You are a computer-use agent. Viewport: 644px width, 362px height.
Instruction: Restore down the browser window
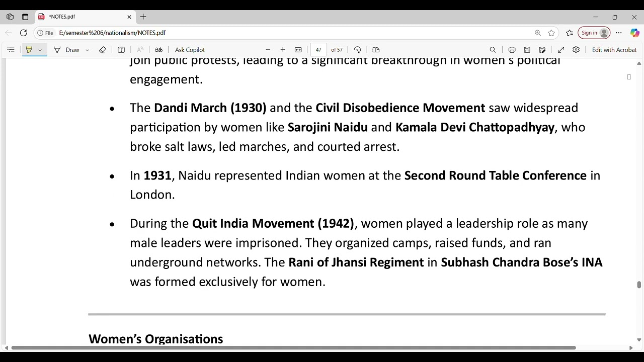point(615,17)
